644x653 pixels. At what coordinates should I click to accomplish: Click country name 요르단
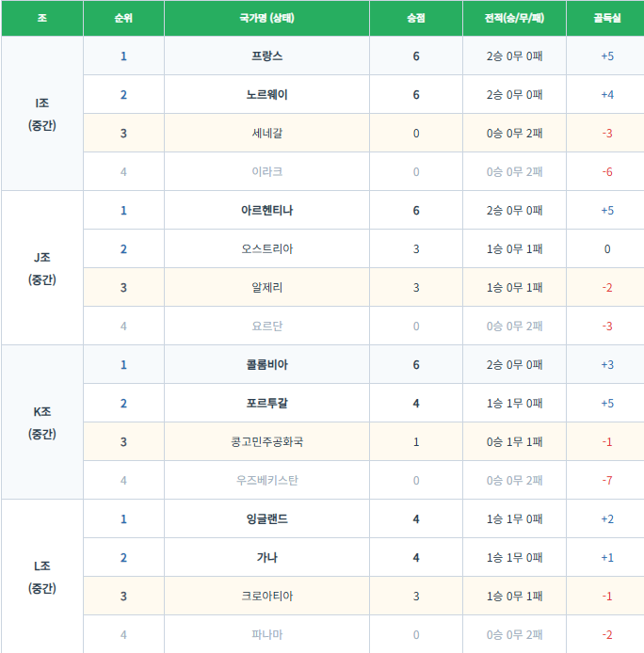click(266, 326)
